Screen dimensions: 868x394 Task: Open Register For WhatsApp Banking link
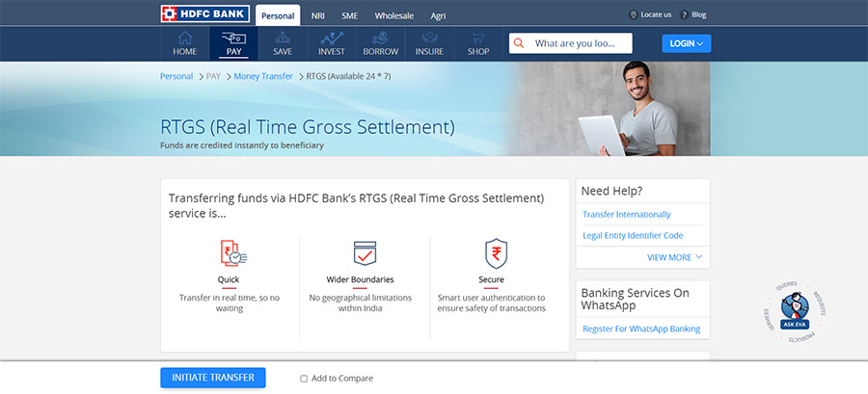coord(641,328)
